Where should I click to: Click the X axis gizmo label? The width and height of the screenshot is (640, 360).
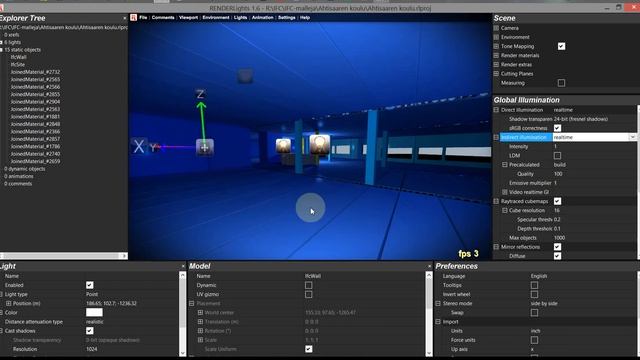click(x=139, y=146)
